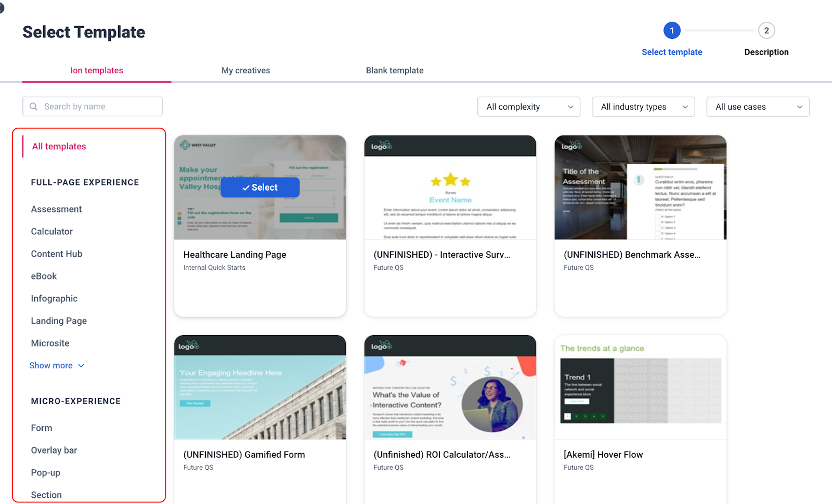Click Future QS under Hover Flow
This screenshot has height=504, width=832.
click(579, 468)
